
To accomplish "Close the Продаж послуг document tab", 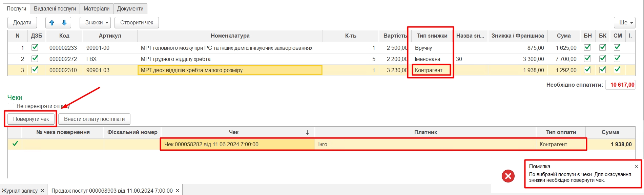I will pyautogui.click(x=178, y=191).
